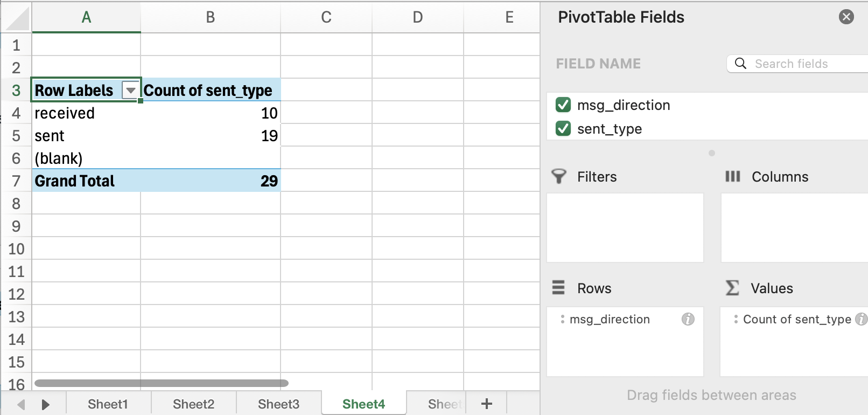
Task: Uncheck the sent_type field checkbox
Action: [x=563, y=128]
